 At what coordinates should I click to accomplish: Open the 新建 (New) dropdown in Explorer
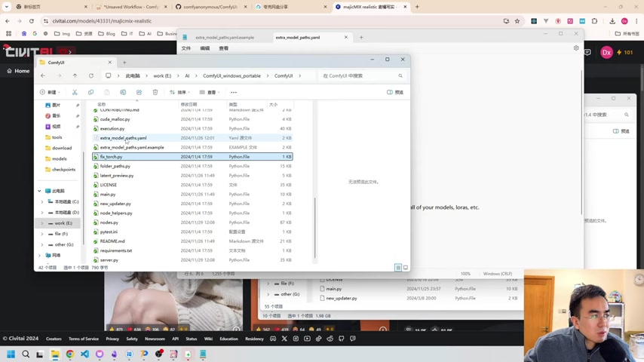50,92
